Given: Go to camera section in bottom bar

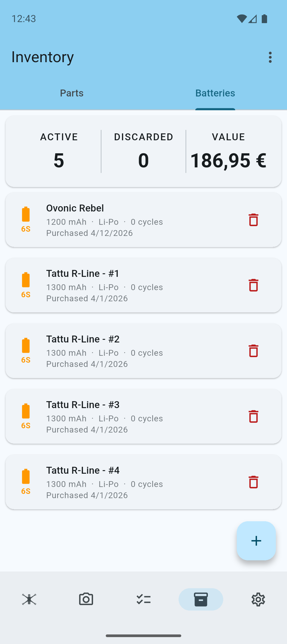Looking at the screenshot, I should click(x=86, y=599).
